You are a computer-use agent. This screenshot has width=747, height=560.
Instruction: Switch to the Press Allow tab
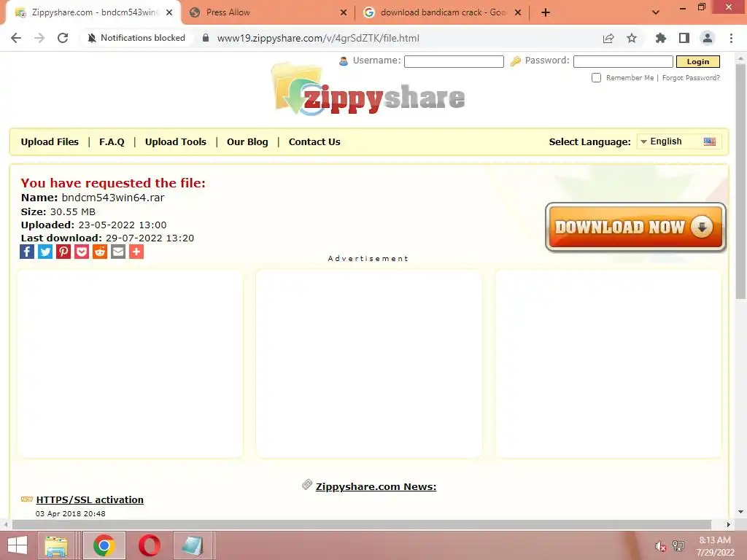268,12
